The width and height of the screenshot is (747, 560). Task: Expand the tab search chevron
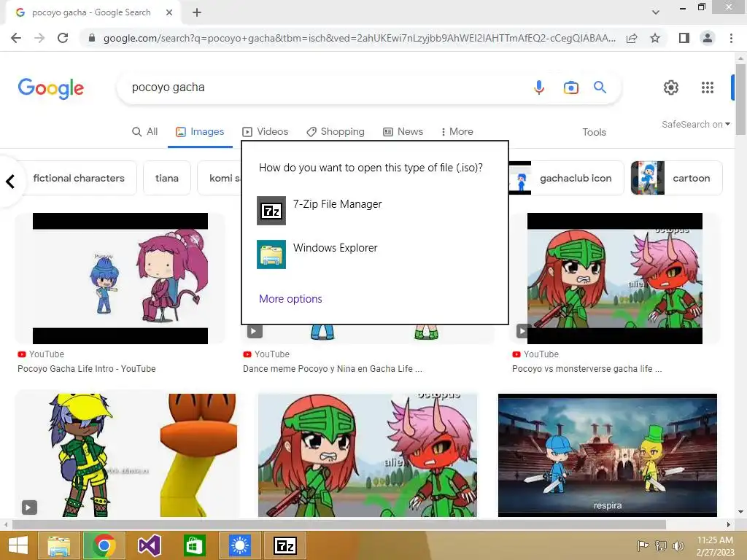tap(656, 12)
